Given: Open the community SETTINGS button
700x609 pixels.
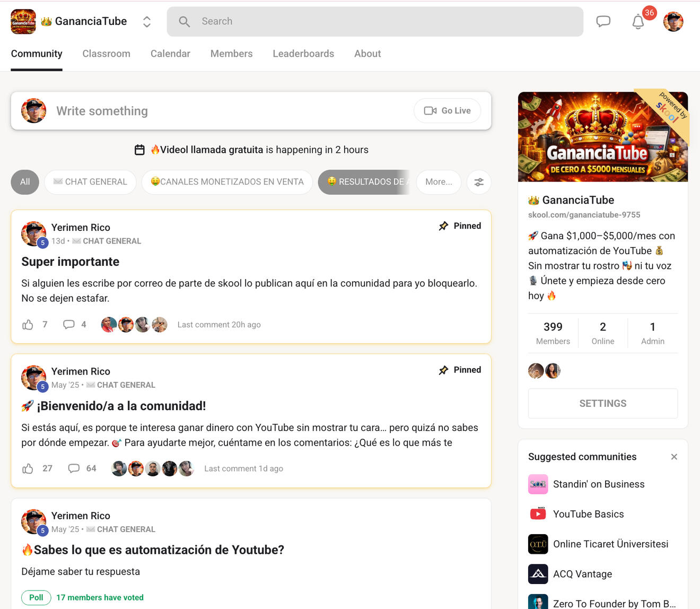Looking at the screenshot, I should pyautogui.click(x=602, y=403).
